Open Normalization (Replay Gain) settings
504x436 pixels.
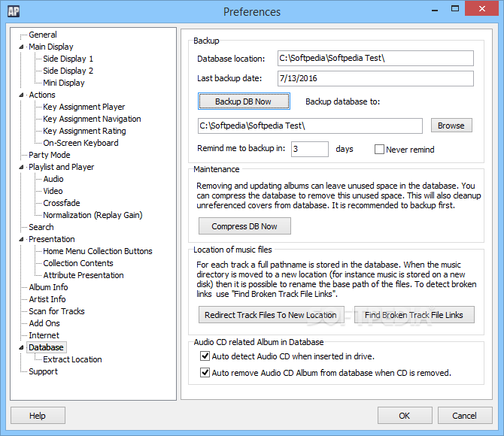pyautogui.click(x=93, y=215)
